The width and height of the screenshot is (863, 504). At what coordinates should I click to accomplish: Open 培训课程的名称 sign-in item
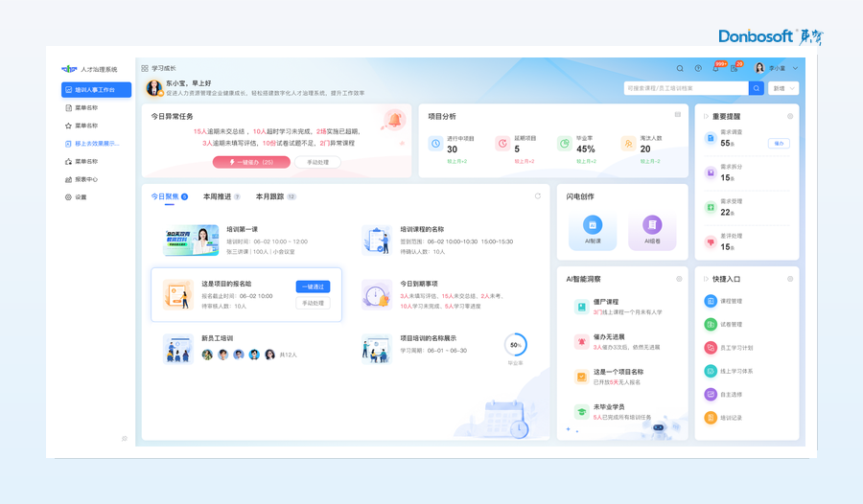[437, 240]
